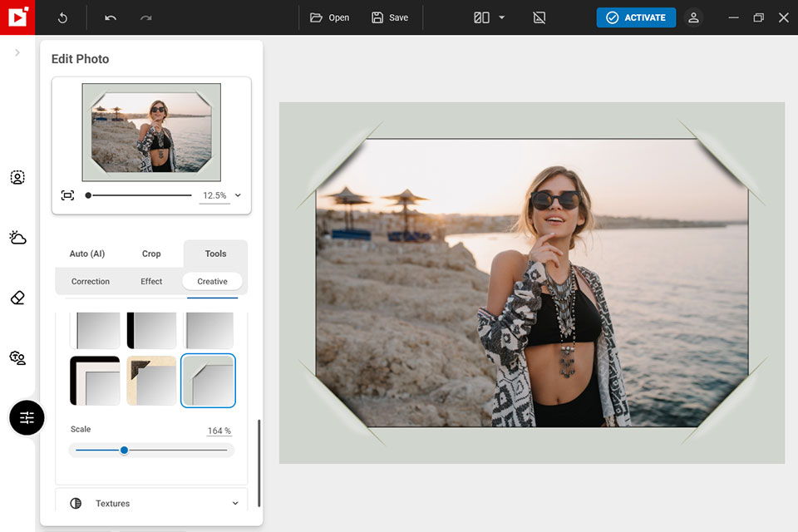Image resolution: width=798 pixels, height=532 pixels.
Task: Select the eraser object removal tool
Action: 17,298
